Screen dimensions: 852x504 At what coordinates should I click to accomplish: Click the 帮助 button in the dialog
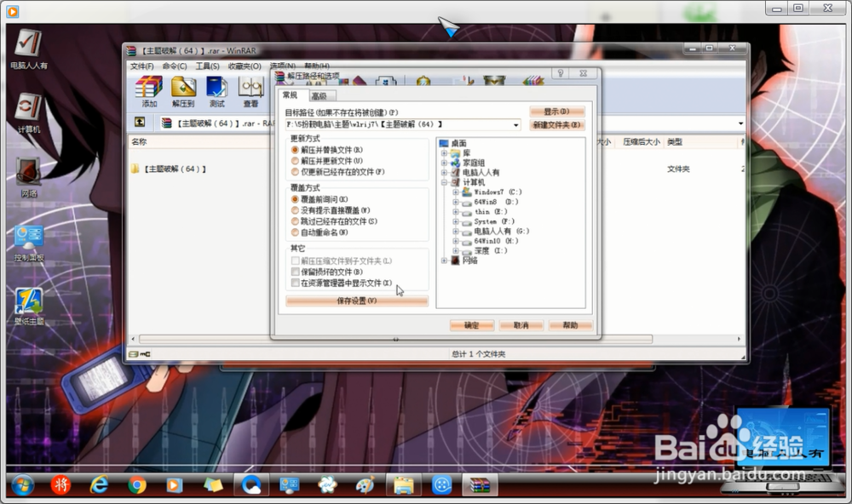(570, 325)
